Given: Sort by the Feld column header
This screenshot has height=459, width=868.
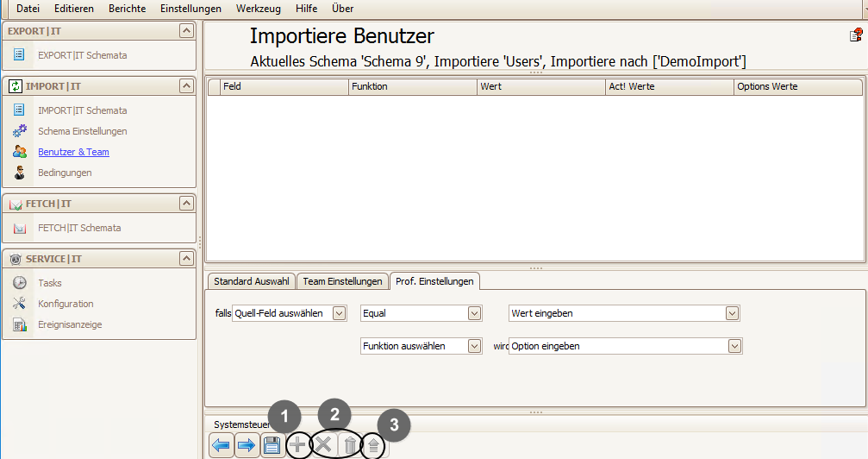Looking at the screenshot, I should point(284,86).
